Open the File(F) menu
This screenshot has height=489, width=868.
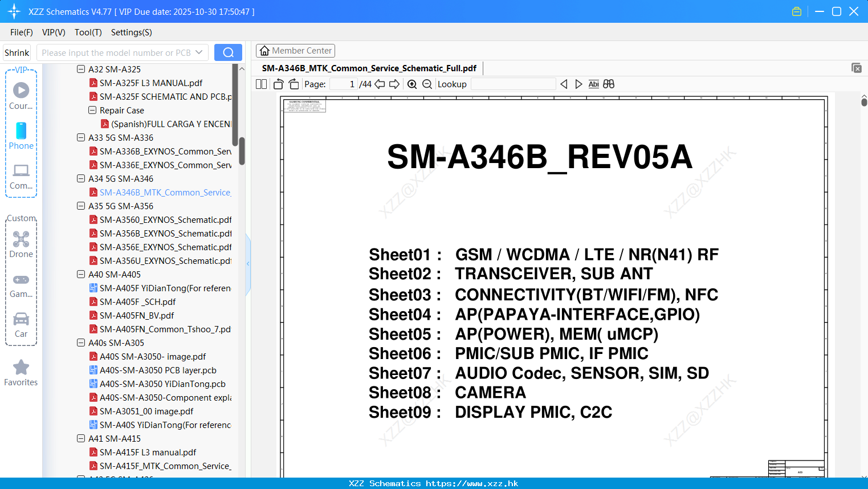point(22,32)
